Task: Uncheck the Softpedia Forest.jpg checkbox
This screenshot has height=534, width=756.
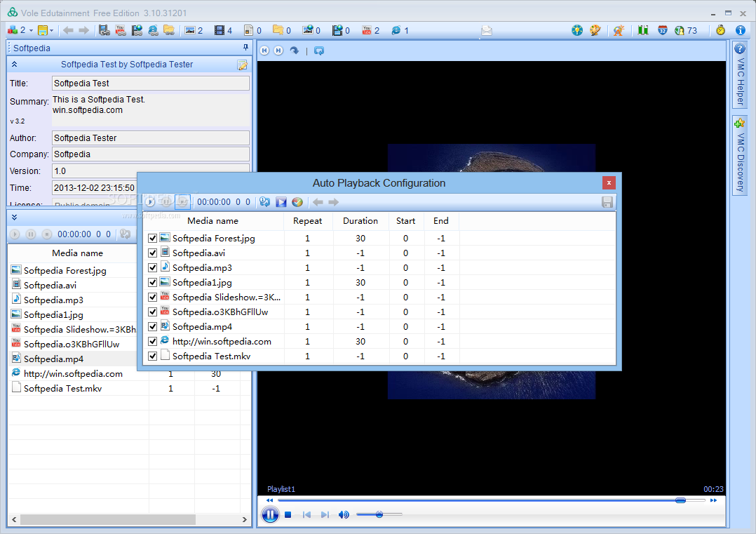Action: point(152,239)
